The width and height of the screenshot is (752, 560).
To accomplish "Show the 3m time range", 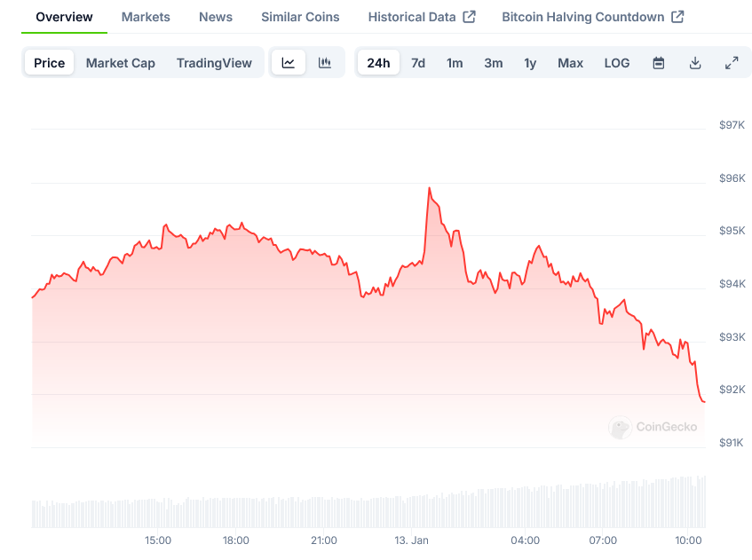I will [x=494, y=63].
